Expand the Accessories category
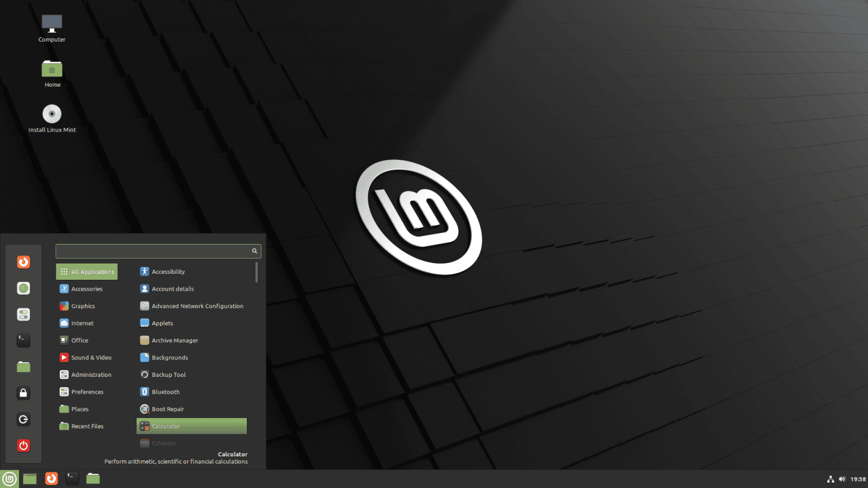868x488 pixels. click(x=87, y=288)
